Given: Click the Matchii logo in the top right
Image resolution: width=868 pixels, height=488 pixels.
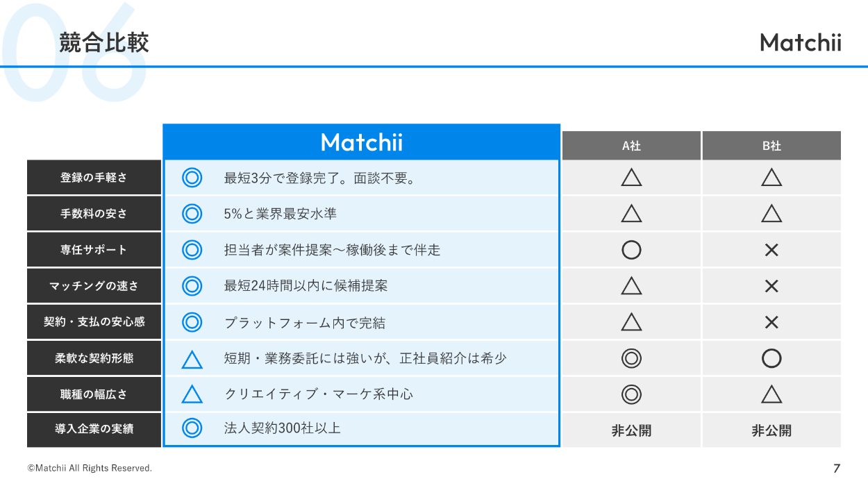Looking at the screenshot, I should tap(800, 43).
